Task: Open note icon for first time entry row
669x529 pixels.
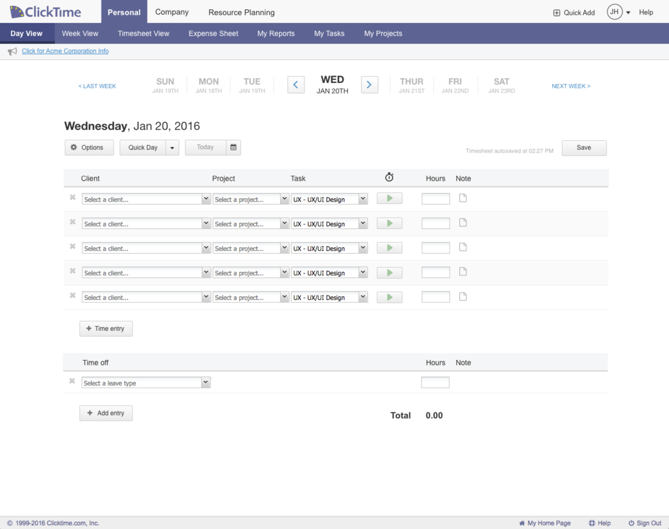Action: [x=463, y=198]
